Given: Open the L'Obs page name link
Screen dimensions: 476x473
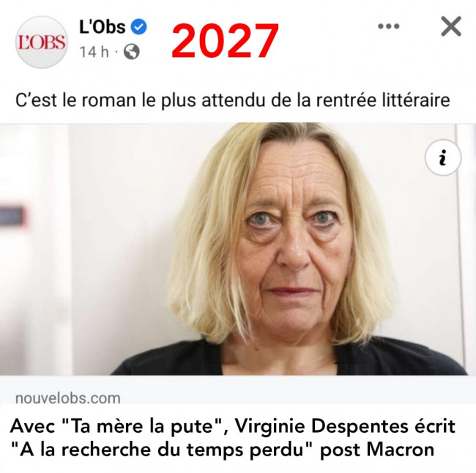Looking at the screenshot, I should (x=103, y=26).
